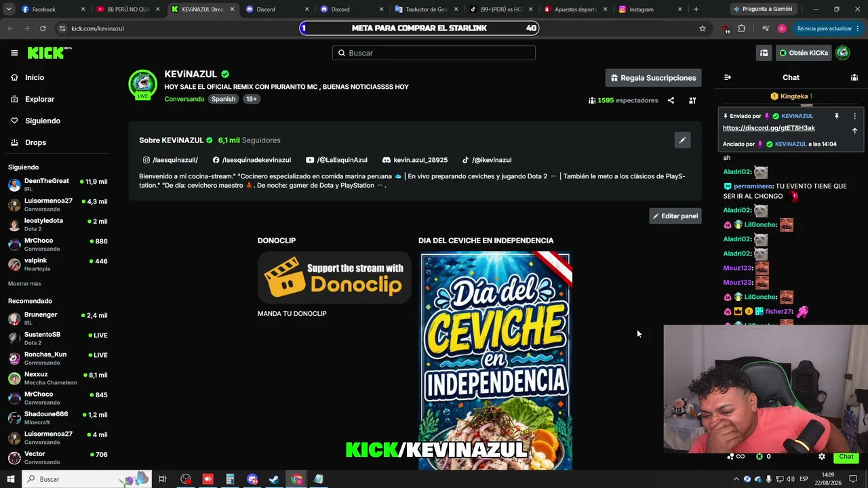Open the KEViNAZUL channel avatar
Screen dimensions: 868x488
pos(142,84)
